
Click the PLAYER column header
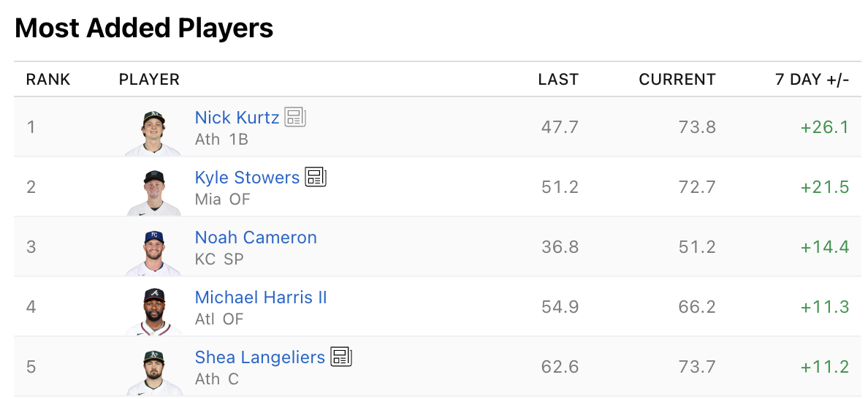click(149, 80)
